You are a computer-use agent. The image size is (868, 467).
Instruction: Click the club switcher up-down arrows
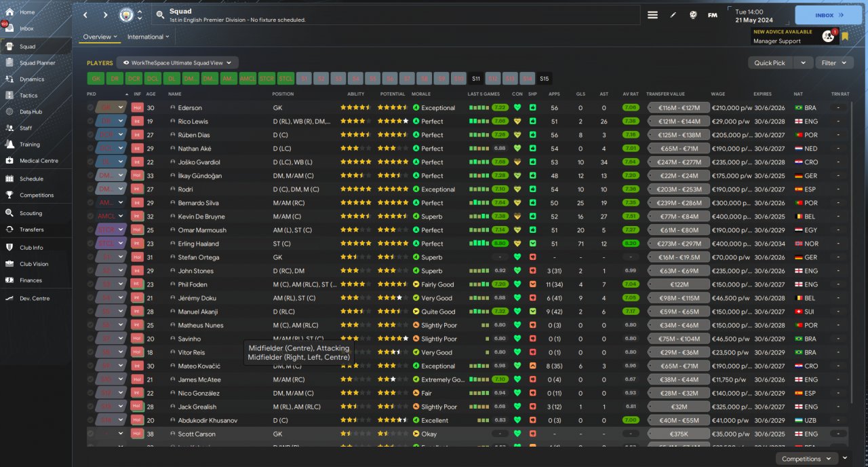[140, 15]
